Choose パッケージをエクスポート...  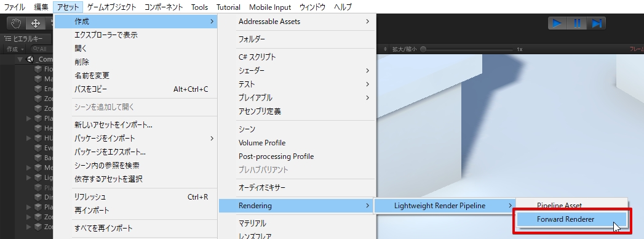(x=135, y=152)
